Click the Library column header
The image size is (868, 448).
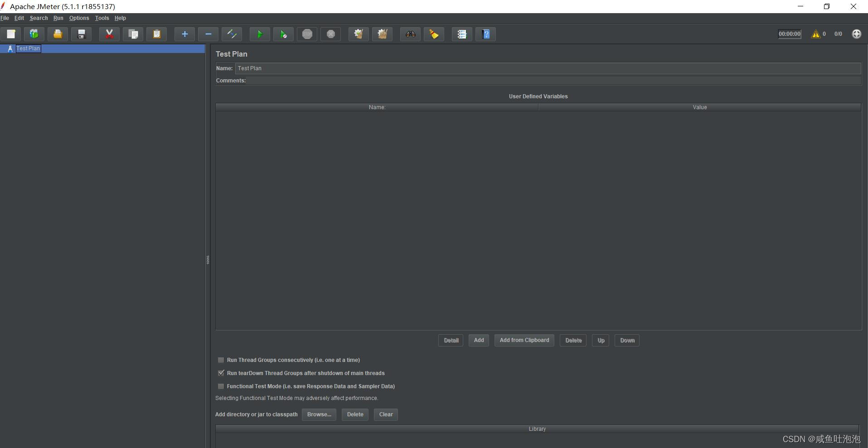[537, 429]
